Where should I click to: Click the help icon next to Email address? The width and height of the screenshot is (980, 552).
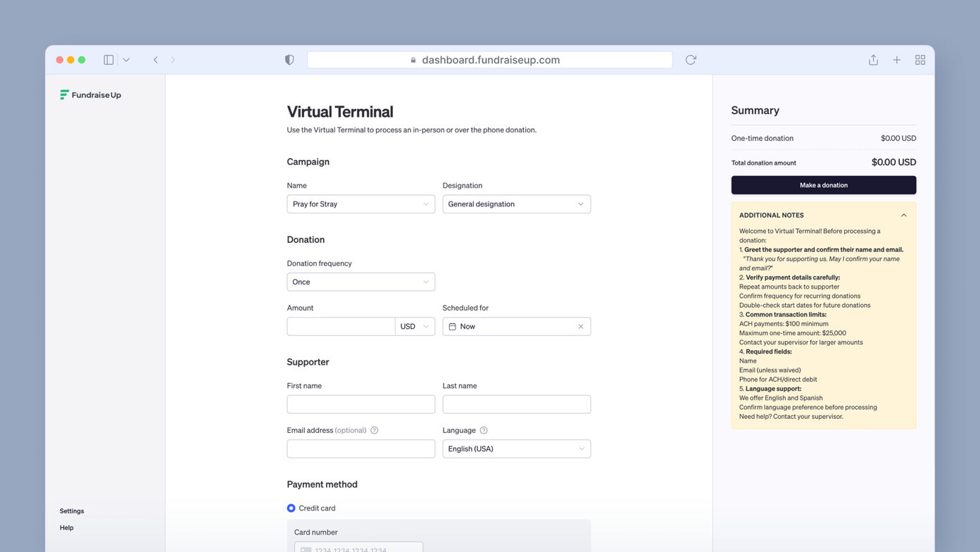tap(375, 430)
